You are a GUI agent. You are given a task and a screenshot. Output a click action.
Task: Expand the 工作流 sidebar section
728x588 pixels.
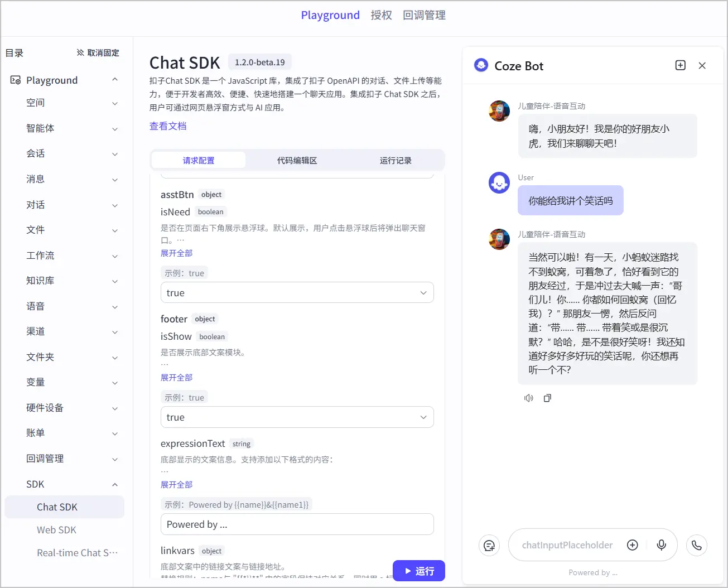[115, 256]
